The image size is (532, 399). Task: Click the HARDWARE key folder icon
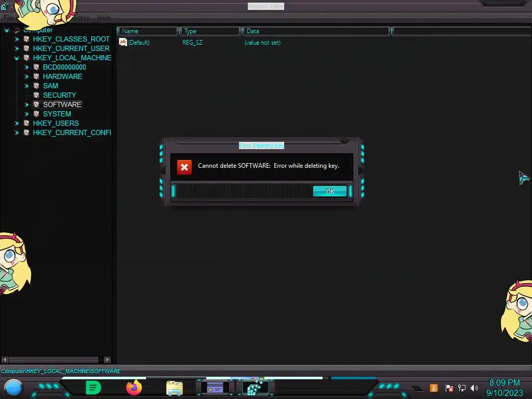(x=36, y=76)
